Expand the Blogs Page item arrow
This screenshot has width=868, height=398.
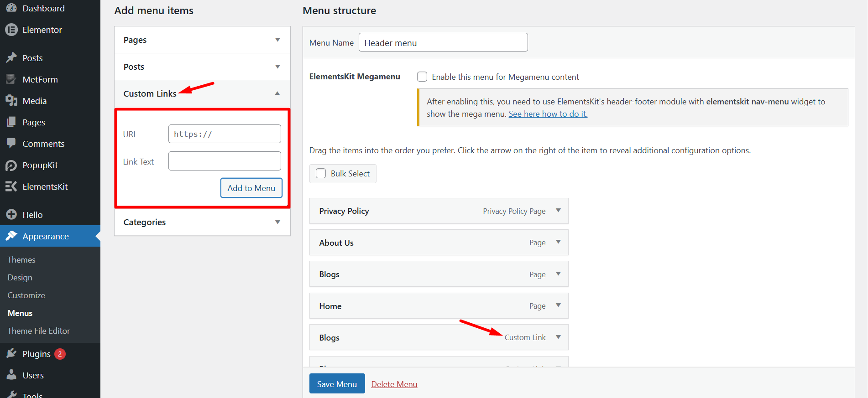pyautogui.click(x=558, y=274)
